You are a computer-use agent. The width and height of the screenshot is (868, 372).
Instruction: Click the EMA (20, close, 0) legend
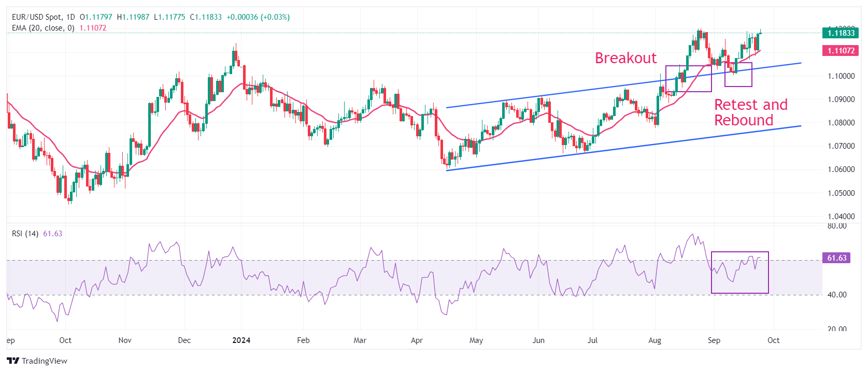(x=43, y=28)
